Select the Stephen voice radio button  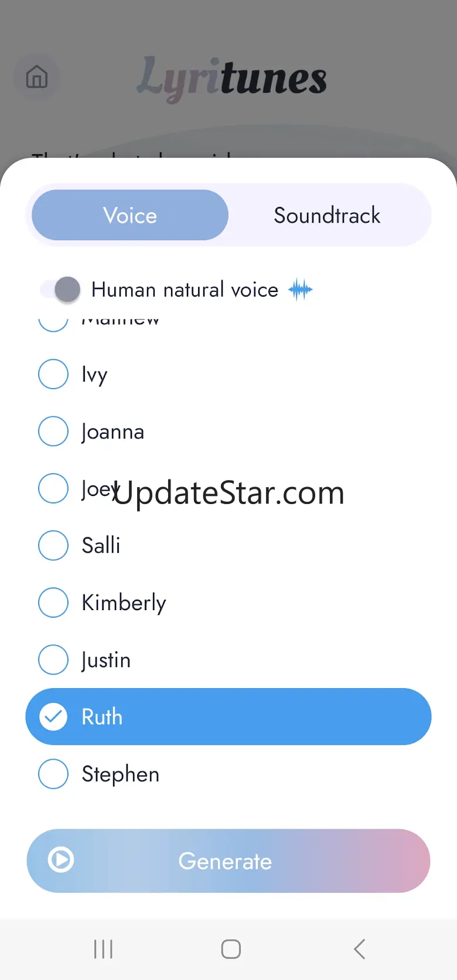point(53,774)
